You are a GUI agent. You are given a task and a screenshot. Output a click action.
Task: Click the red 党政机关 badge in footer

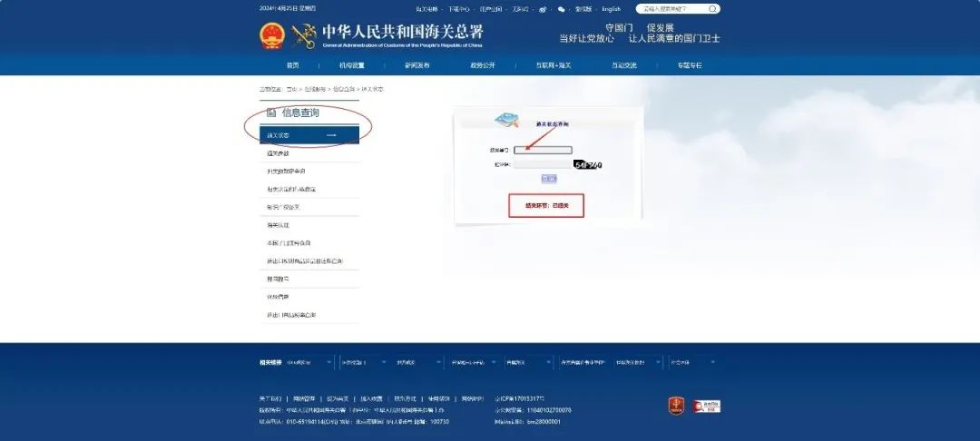click(676, 406)
